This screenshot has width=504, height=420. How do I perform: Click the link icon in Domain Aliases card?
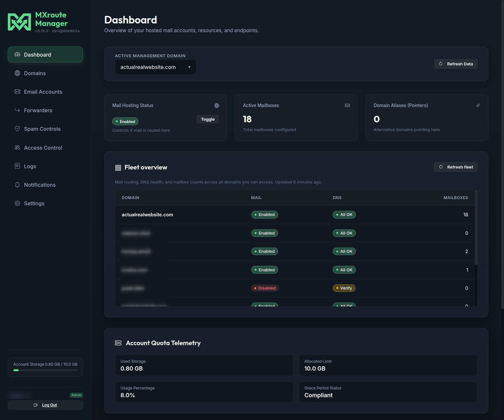tap(478, 105)
